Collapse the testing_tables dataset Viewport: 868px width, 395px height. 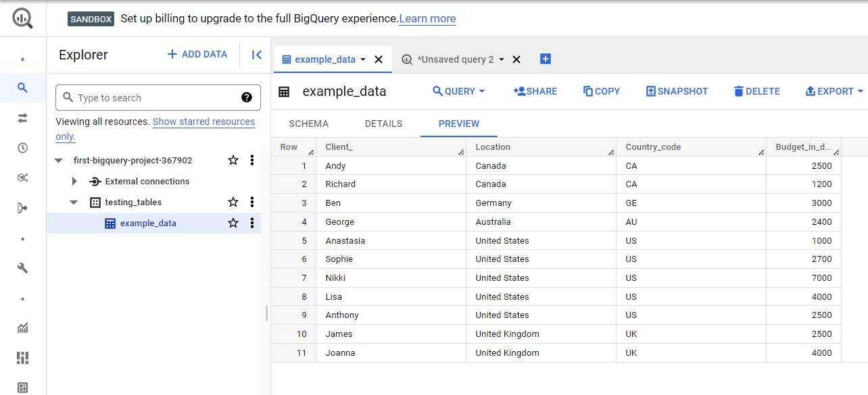[x=74, y=202]
